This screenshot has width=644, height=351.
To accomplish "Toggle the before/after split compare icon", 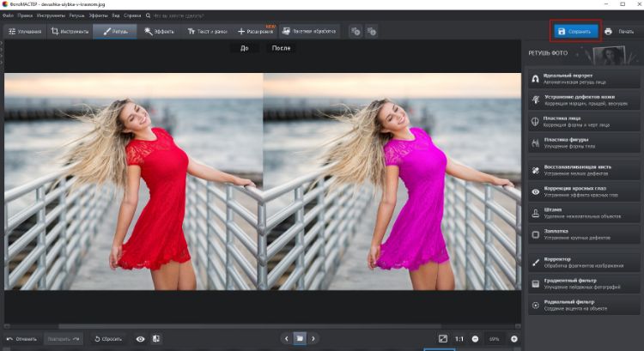I will 156,339.
